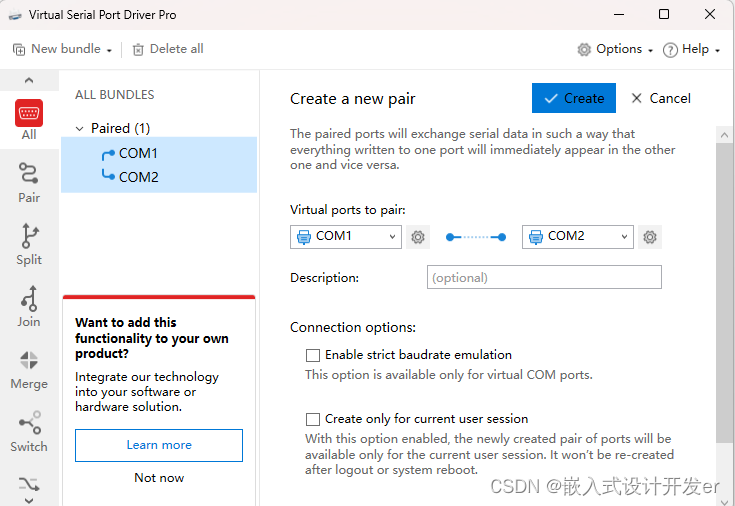Open the Options menu
The height and width of the screenshot is (506, 735).
coord(615,49)
